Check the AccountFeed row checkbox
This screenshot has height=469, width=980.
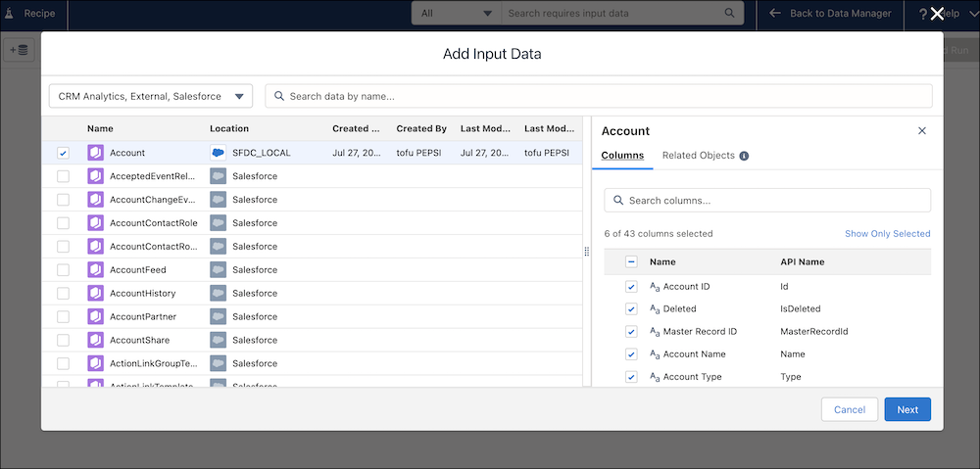pos(63,270)
